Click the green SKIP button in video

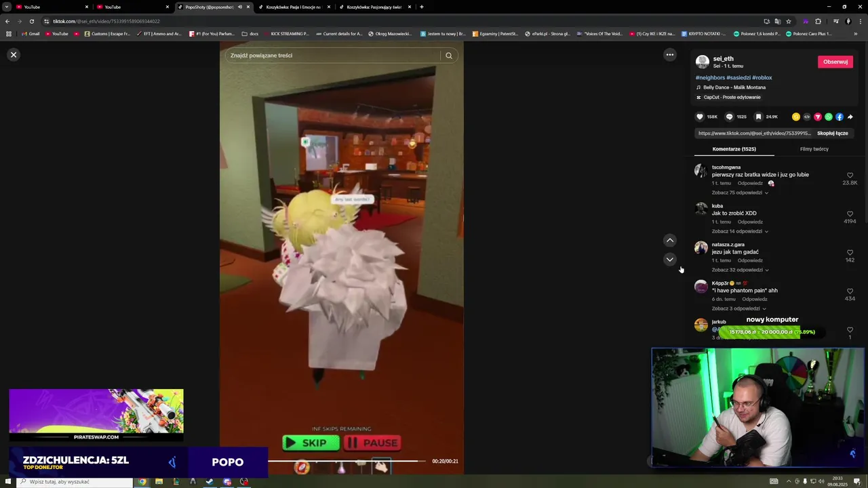pyautogui.click(x=311, y=443)
